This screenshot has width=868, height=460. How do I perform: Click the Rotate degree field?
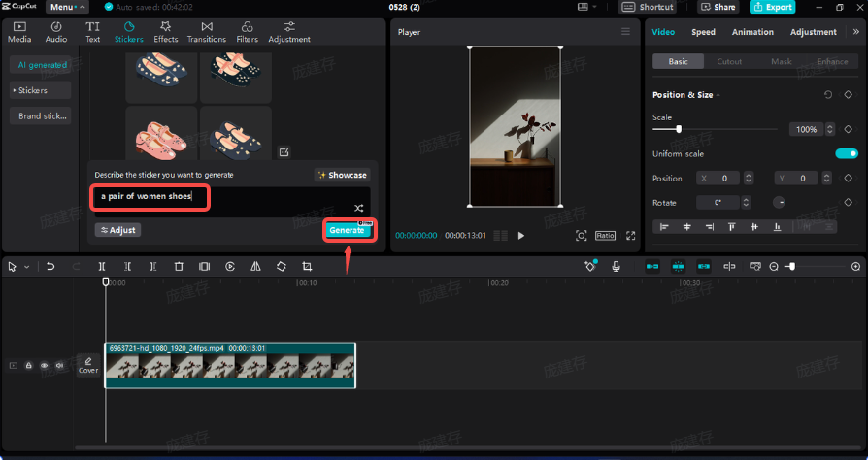point(718,203)
